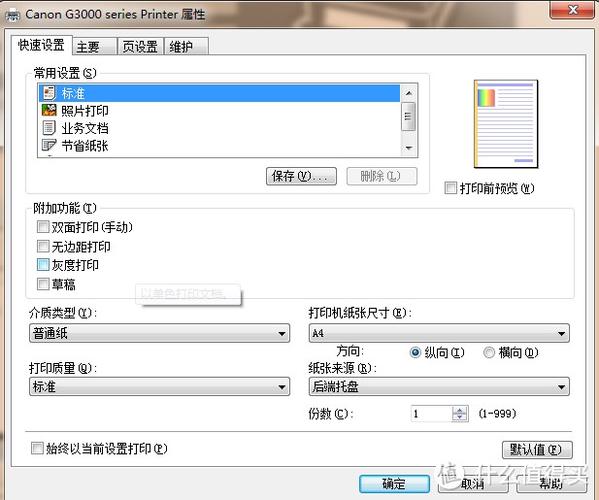Click the 保存 button
Viewport: 599px width, 500px height.
[x=301, y=176]
